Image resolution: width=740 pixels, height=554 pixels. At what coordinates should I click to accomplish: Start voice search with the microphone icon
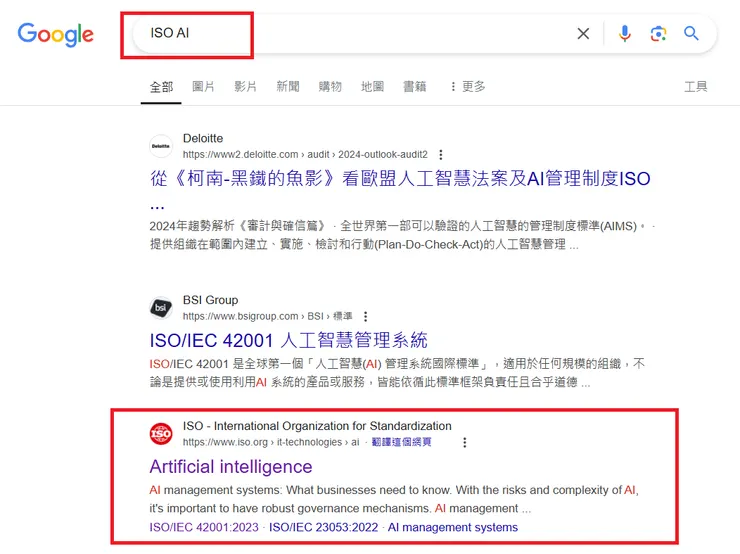click(x=625, y=34)
